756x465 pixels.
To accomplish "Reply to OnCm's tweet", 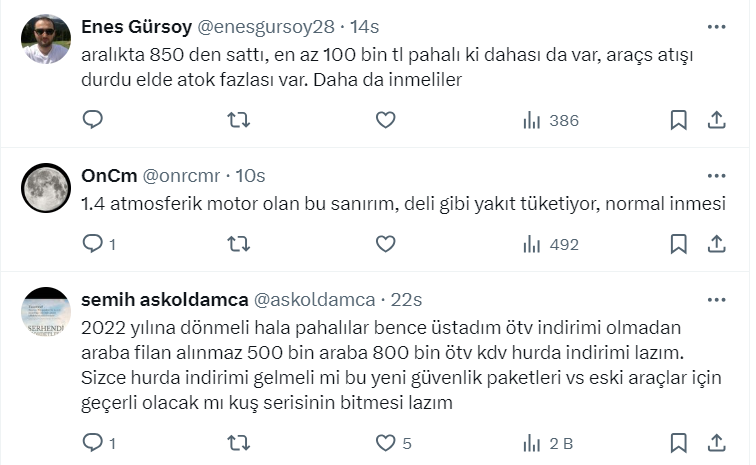I will pos(93,243).
